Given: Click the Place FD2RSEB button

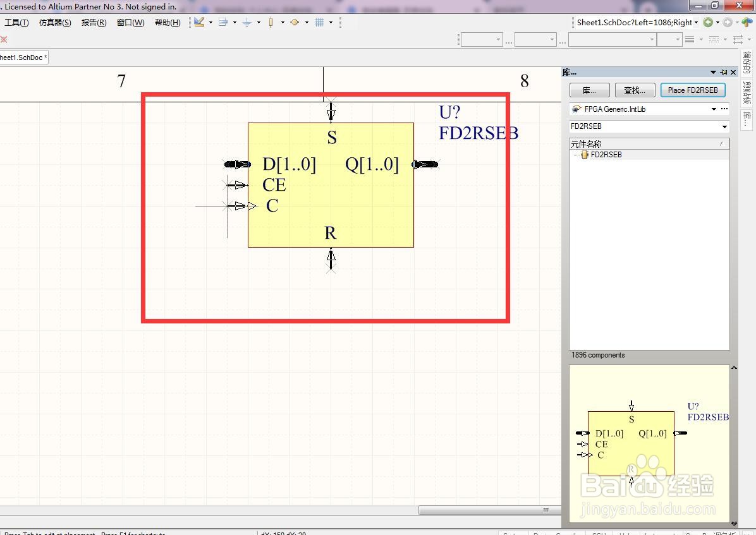Looking at the screenshot, I should tap(693, 90).
